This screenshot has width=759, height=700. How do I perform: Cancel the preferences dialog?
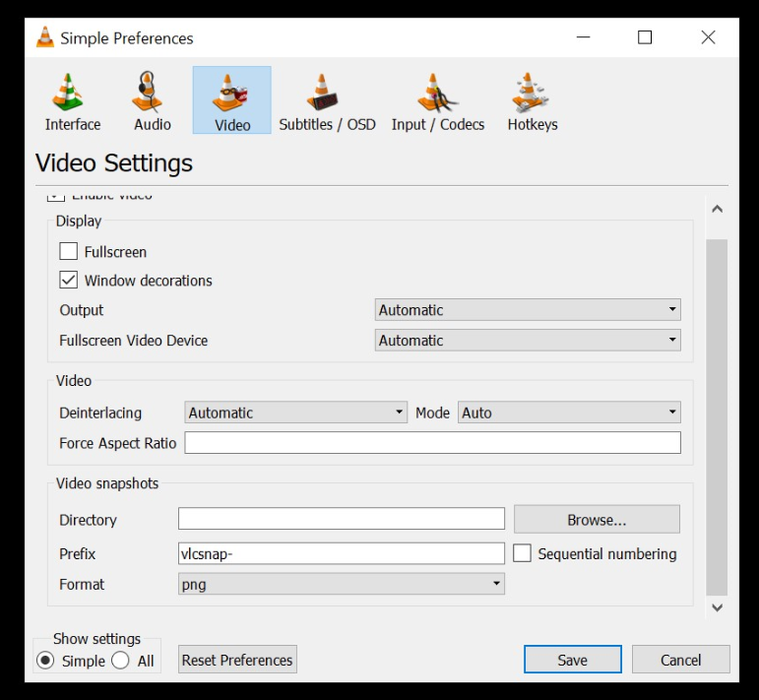coord(680,660)
